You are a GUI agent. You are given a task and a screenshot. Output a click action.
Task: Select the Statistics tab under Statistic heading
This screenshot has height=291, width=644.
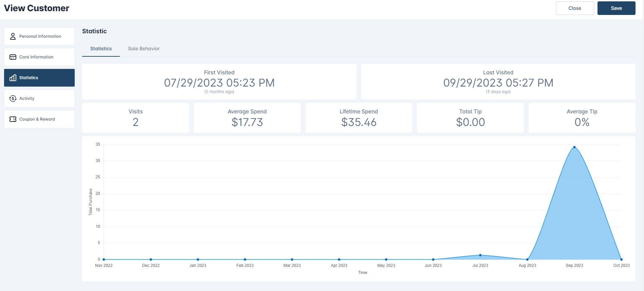point(101,49)
